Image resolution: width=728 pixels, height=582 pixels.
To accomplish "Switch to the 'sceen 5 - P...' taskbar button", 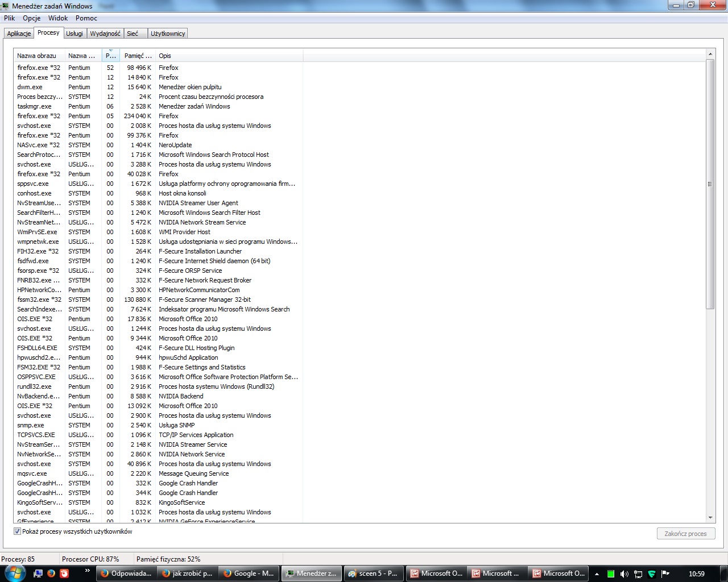I will coord(373,573).
